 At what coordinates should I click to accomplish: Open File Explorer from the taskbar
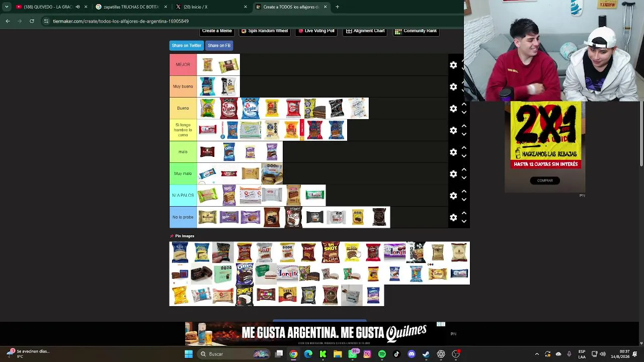tap(338, 354)
